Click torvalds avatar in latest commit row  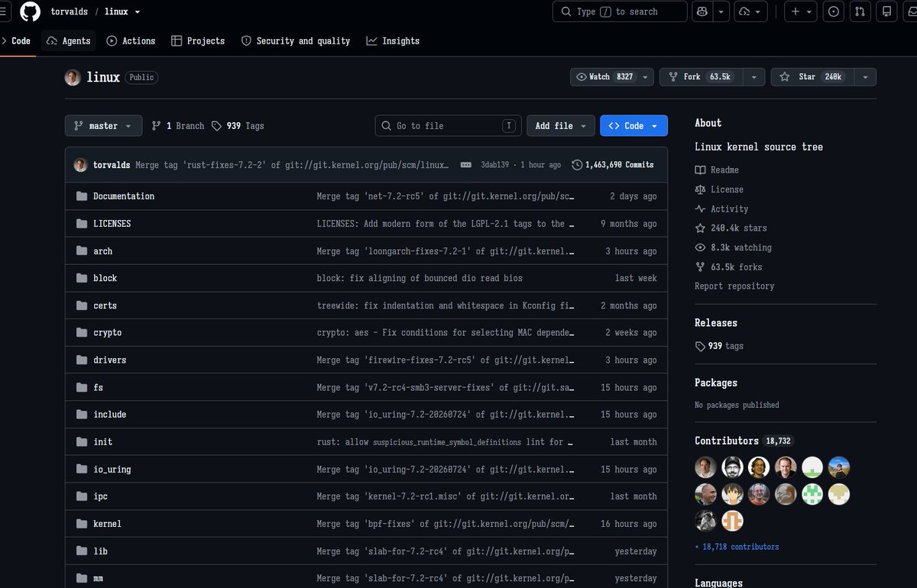80,165
